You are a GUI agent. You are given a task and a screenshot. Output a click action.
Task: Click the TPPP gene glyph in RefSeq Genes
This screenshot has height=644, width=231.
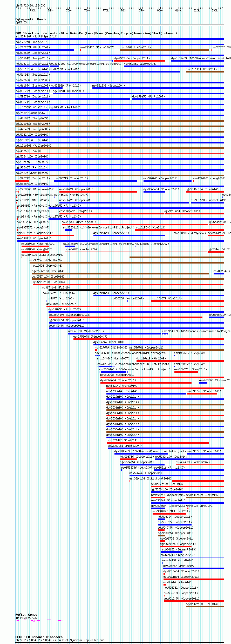[39, 621]
